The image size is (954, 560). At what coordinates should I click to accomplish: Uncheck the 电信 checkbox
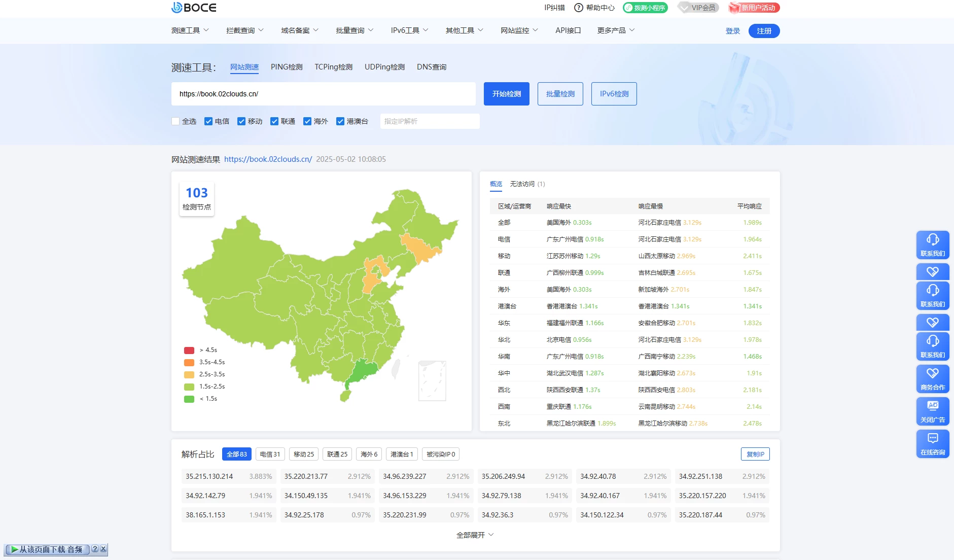(x=208, y=121)
